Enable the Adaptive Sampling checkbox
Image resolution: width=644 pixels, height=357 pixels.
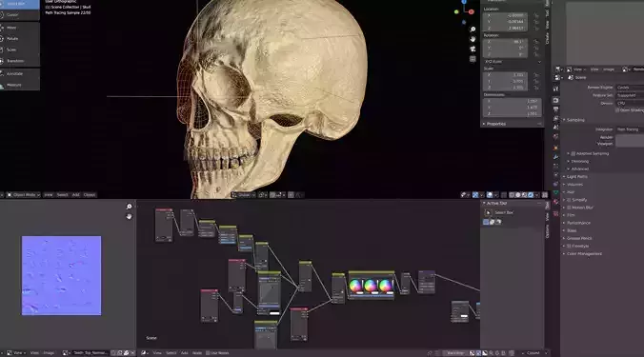pos(574,153)
